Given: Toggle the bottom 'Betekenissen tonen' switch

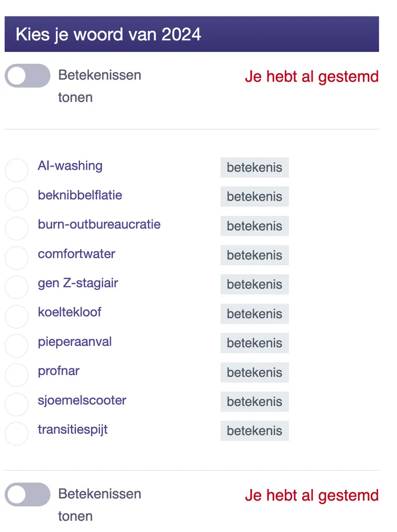Looking at the screenshot, I should [27, 494].
